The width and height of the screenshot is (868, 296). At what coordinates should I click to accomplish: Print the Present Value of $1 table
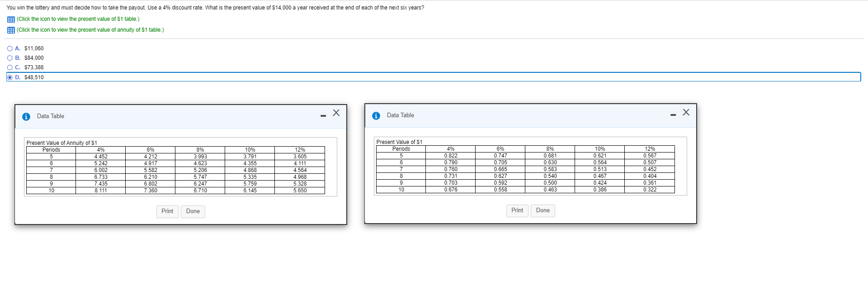pos(517,210)
